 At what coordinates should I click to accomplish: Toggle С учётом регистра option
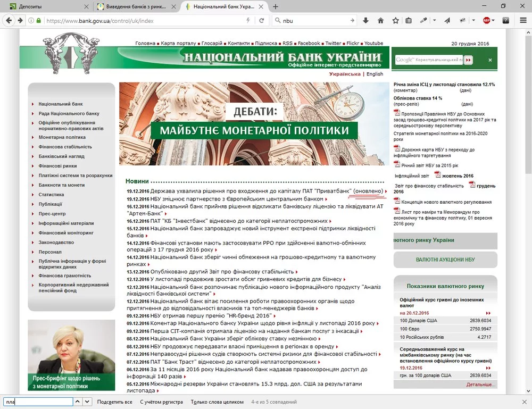(x=161, y=402)
